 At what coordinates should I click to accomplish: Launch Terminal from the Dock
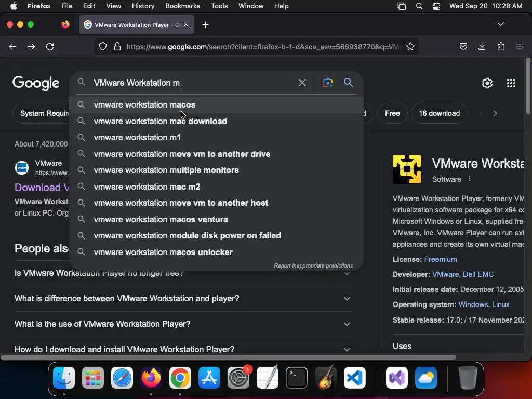[297, 378]
